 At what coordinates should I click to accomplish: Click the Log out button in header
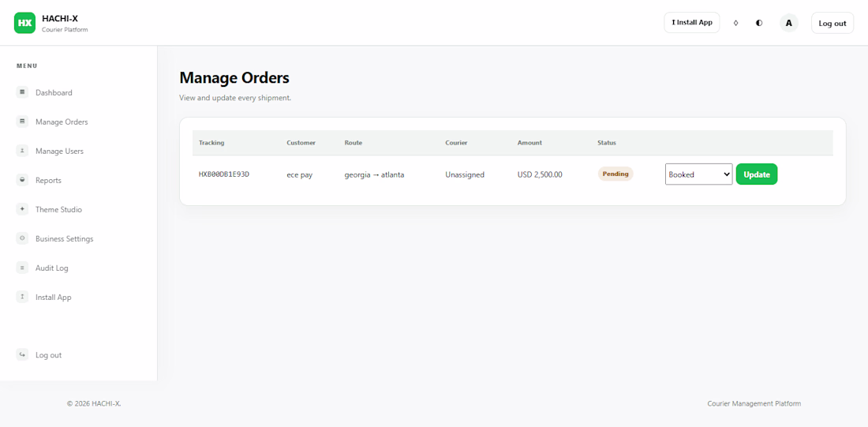tap(832, 23)
